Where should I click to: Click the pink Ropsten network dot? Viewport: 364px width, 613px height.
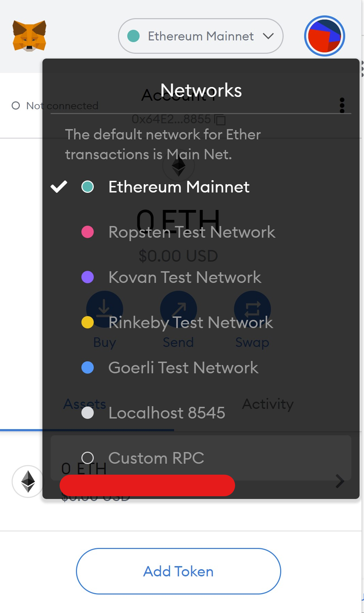pos(88,232)
